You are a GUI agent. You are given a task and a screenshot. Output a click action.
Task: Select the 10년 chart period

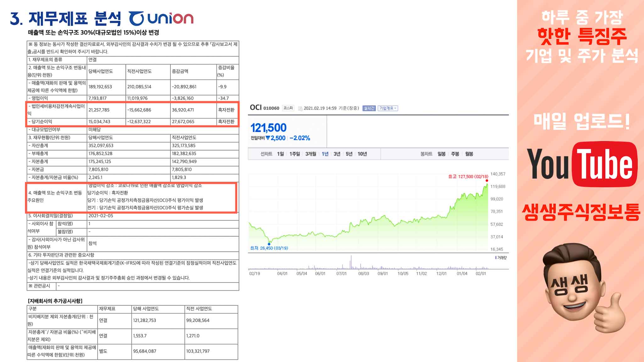(362, 154)
